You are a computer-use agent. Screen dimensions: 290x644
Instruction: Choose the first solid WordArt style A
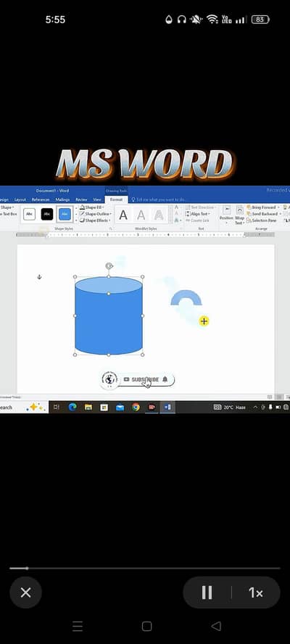pos(123,215)
